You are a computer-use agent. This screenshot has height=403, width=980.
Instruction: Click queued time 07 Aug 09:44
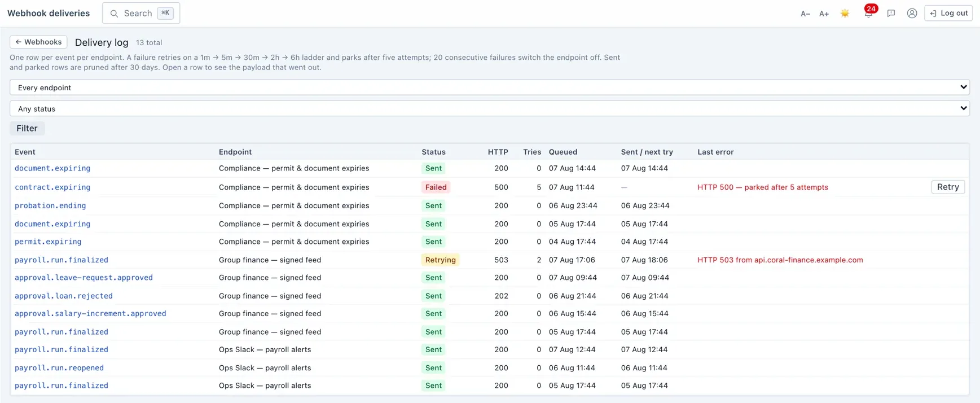pyautogui.click(x=573, y=278)
